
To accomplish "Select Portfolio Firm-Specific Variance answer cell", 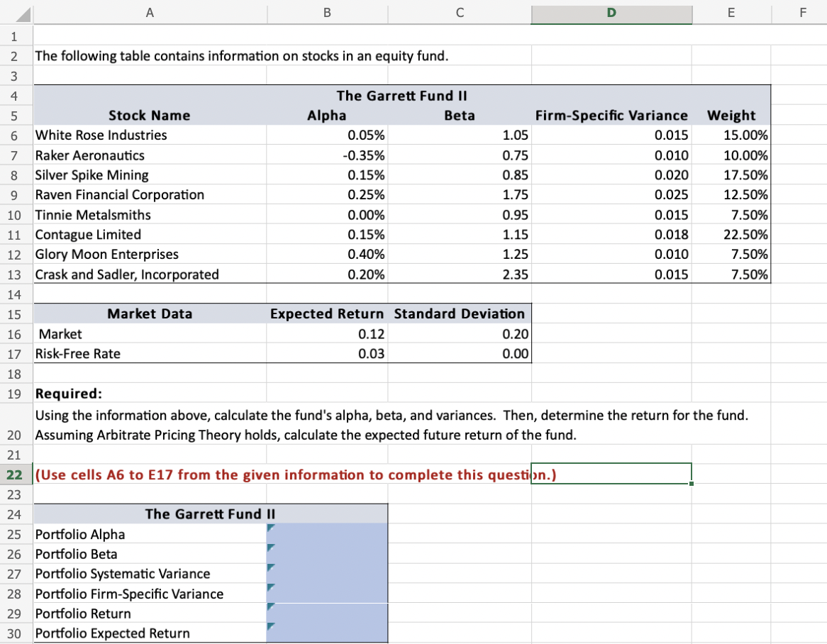I will click(x=327, y=594).
